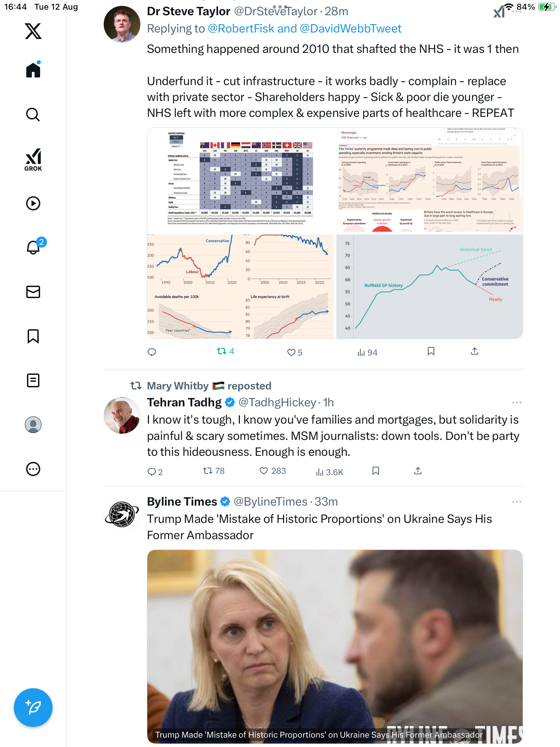This screenshot has width=560, height=747.
Task: Open the Lists sidebar icon
Action: (33, 380)
